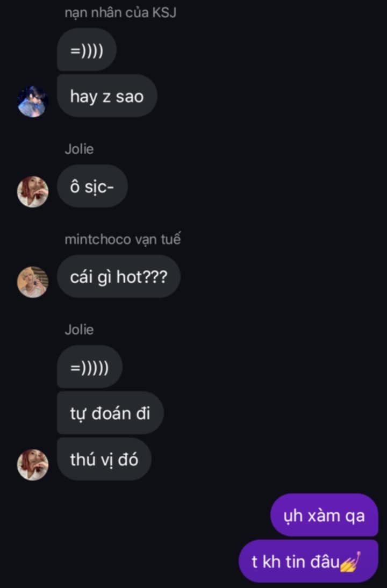Image resolution: width=387 pixels, height=588 pixels.
Task: Click the word "hot???" in mintchoco's message
Action: [142, 277]
